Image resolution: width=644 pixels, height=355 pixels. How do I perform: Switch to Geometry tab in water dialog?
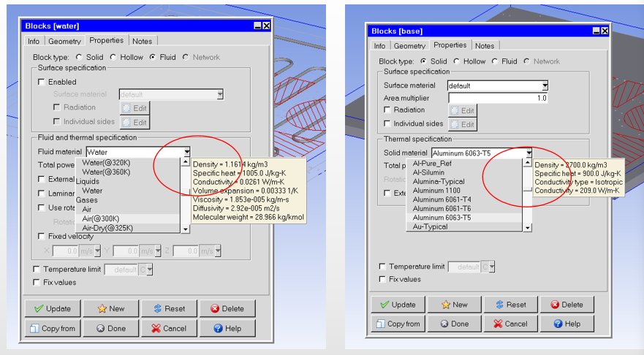pos(65,42)
